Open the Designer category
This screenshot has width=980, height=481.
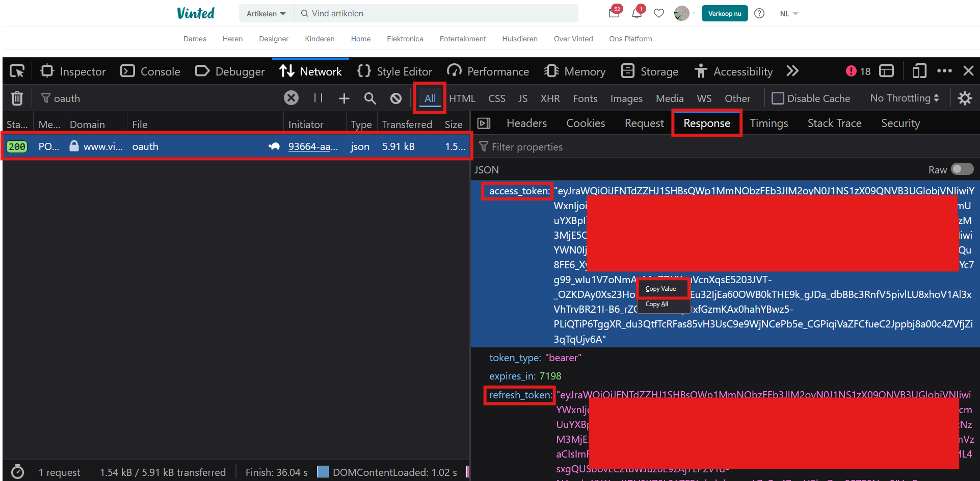pyautogui.click(x=274, y=39)
